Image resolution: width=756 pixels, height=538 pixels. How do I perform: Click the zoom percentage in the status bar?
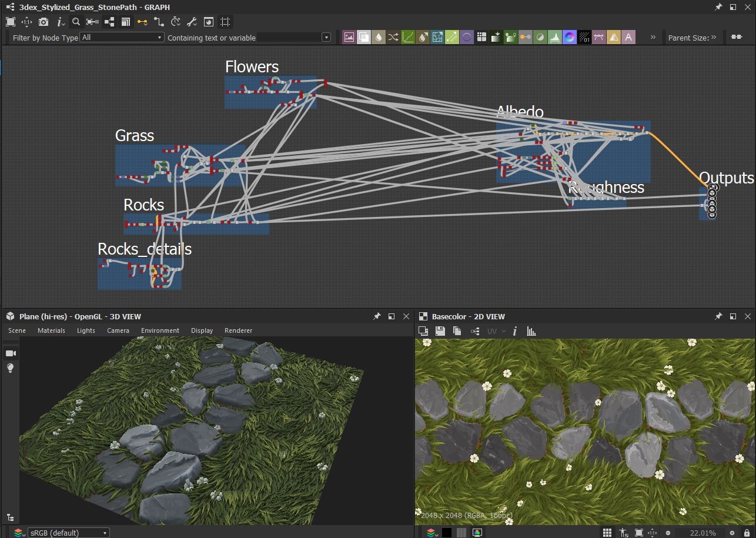click(x=703, y=532)
